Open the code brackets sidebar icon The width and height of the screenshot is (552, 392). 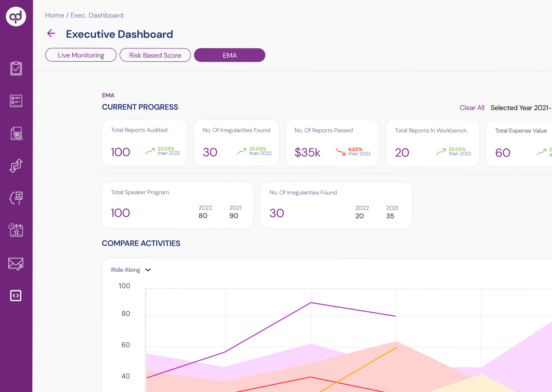tap(16, 296)
